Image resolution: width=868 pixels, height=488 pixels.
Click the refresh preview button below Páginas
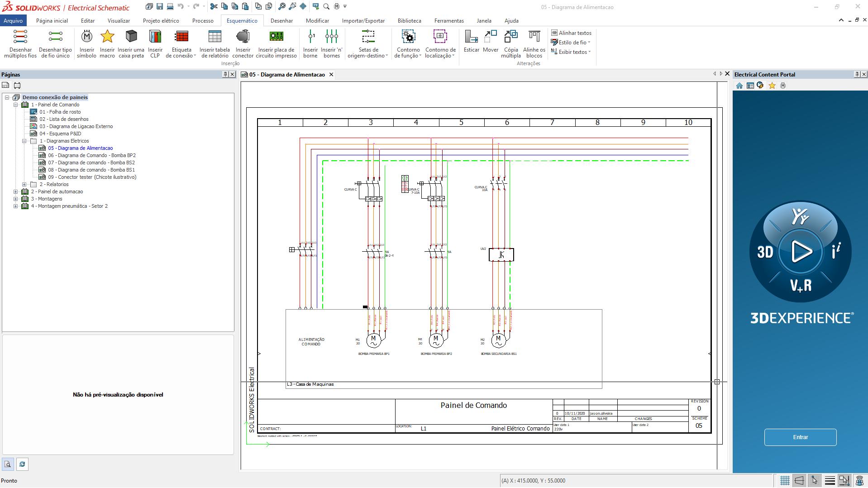[x=22, y=464]
